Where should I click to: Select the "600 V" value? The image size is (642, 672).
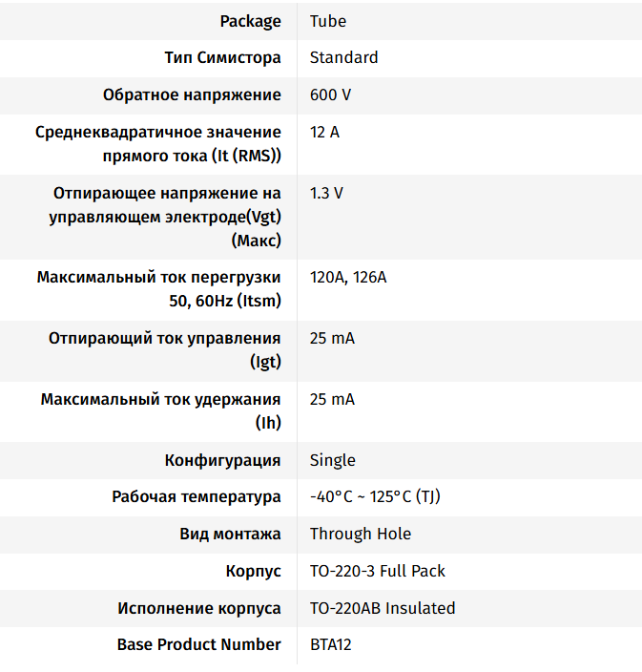[330, 94]
